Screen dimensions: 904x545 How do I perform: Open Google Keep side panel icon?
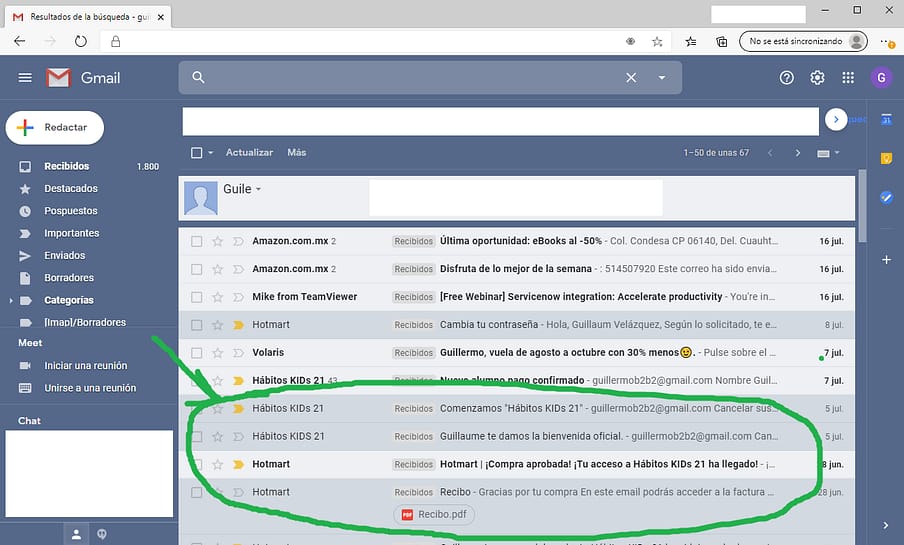886,159
